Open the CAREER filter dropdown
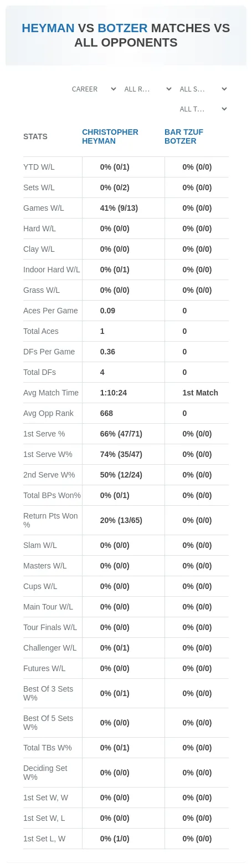The height and width of the screenshot is (868, 252). click(94, 89)
